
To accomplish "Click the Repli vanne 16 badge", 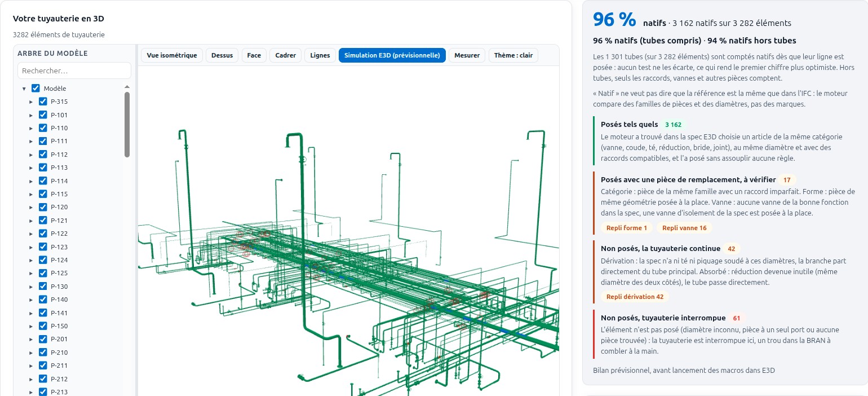I will tap(684, 228).
